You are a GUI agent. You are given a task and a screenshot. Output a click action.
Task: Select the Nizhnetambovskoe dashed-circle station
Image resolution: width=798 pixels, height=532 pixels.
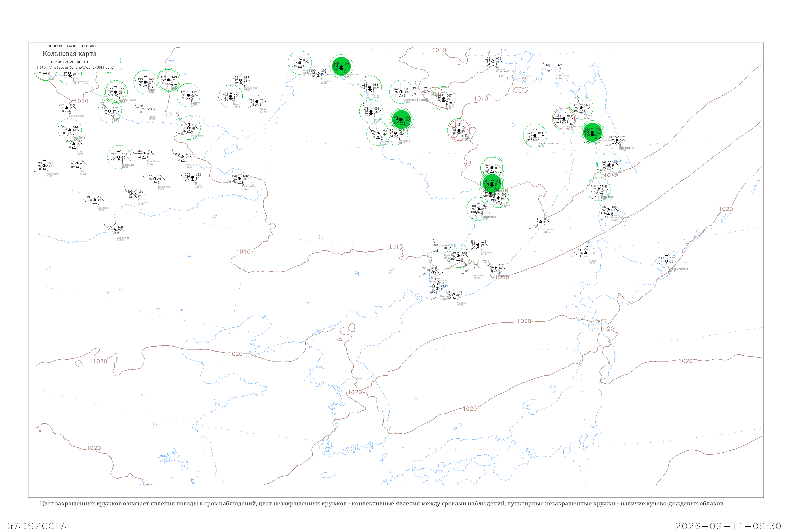point(535,135)
